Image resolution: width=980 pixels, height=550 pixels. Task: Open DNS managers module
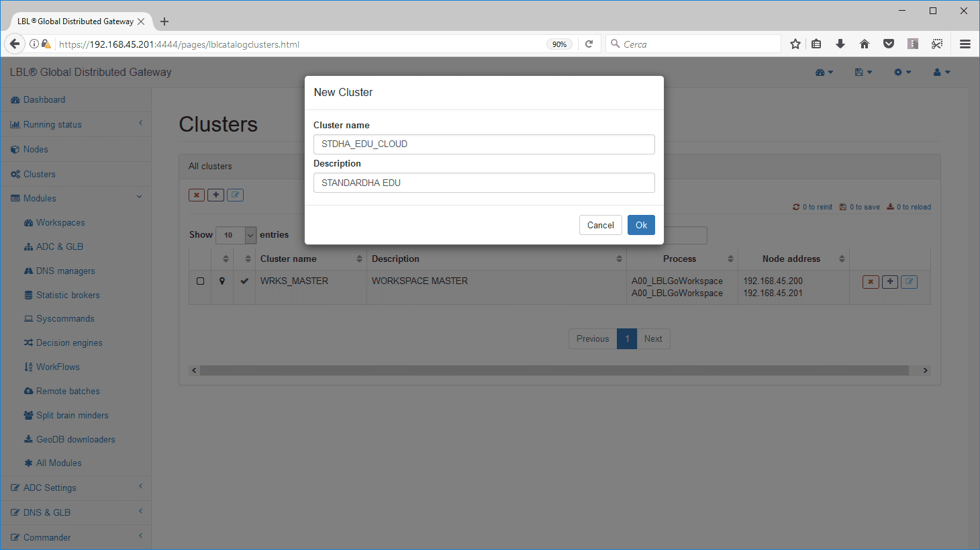(x=65, y=271)
